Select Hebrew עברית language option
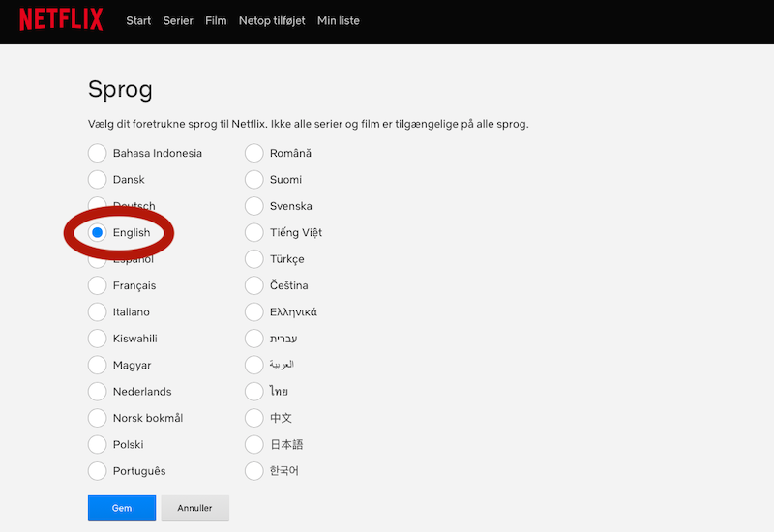 click(254, 339)
